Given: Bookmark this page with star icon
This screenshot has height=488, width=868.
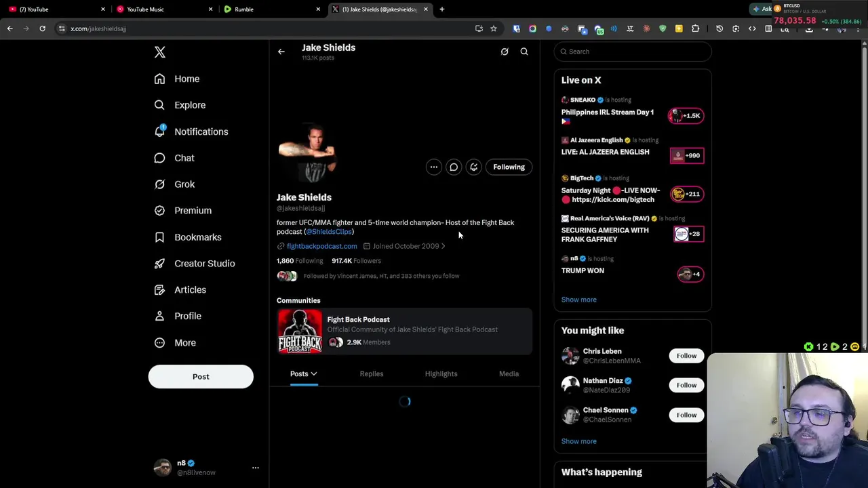Looking at the screenshot, I should pyautogui.click(x=493, y=28).
